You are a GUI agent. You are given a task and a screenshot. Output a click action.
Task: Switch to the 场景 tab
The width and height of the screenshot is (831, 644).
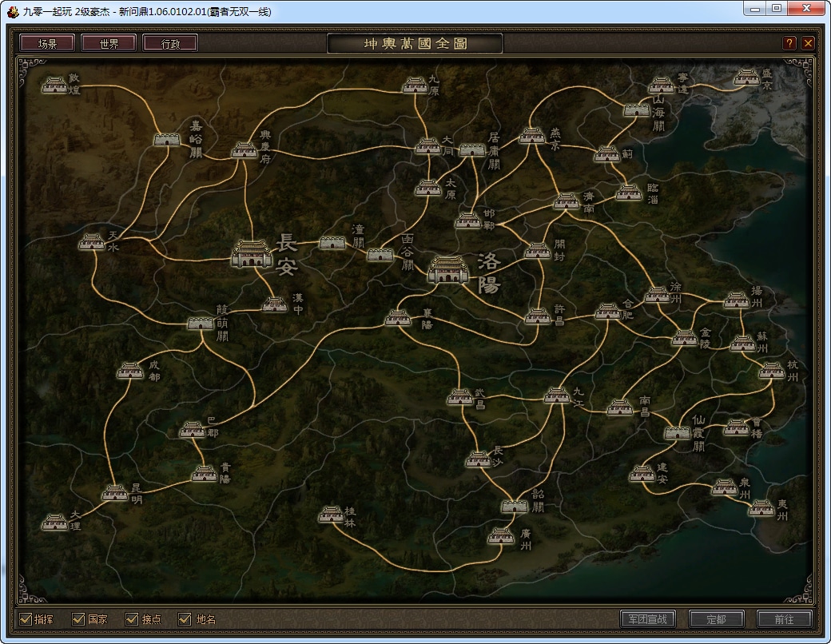point(47,43)
